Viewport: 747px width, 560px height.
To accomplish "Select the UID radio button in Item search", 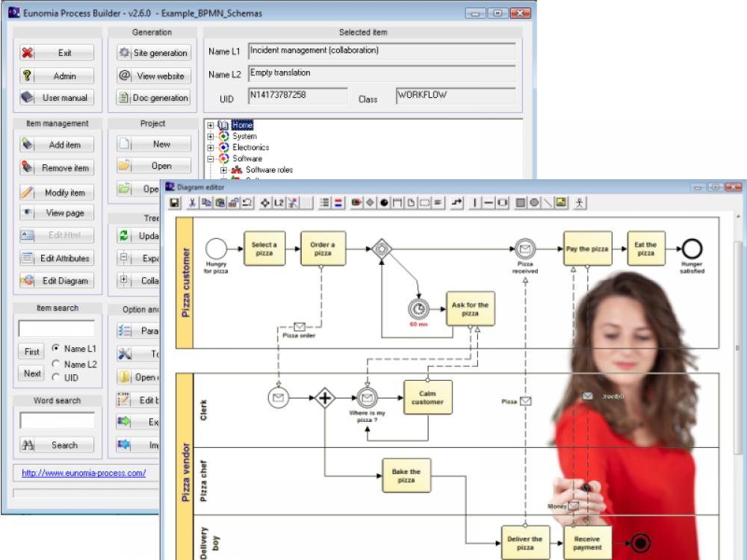I will [x=56, y=378].
